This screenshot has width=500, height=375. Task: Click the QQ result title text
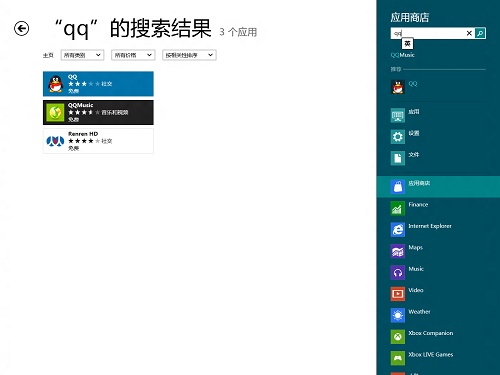(x=72, y=77)
